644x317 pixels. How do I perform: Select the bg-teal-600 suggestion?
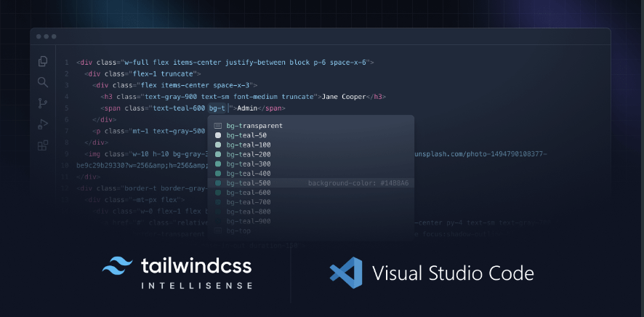tap(311, 193)
